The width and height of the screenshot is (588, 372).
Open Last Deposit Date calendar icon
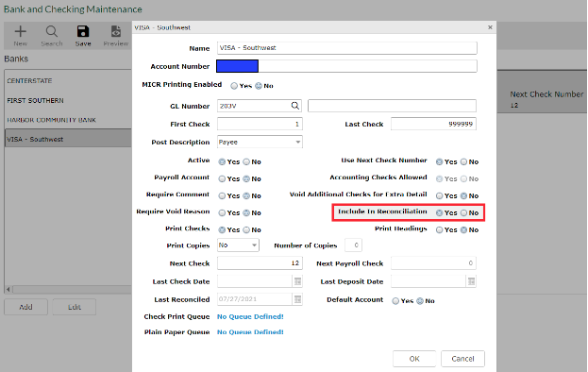pos(471,281)
